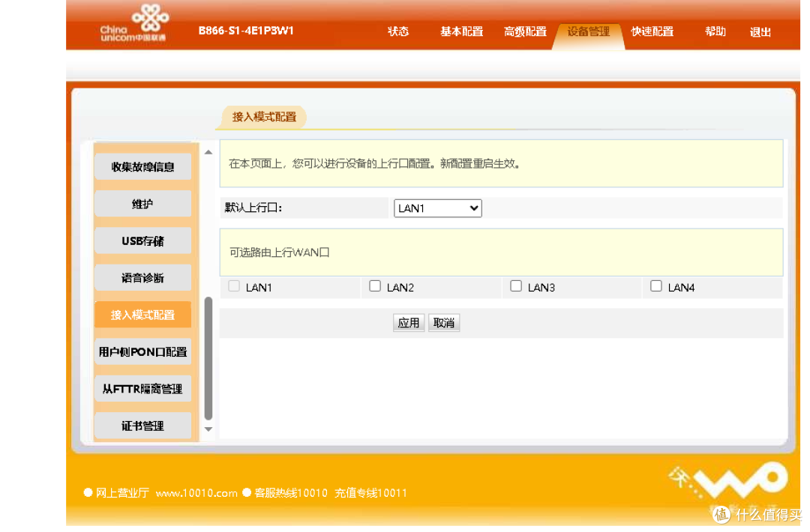This screenshot has width=810, height=532.
Task: Click the B866-S1-4E1P3W1 model name
Action: point(246,31)
